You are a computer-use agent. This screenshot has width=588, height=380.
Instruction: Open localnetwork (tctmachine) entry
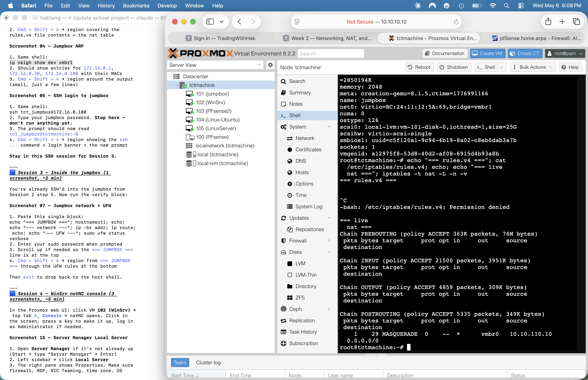[225, 146]
